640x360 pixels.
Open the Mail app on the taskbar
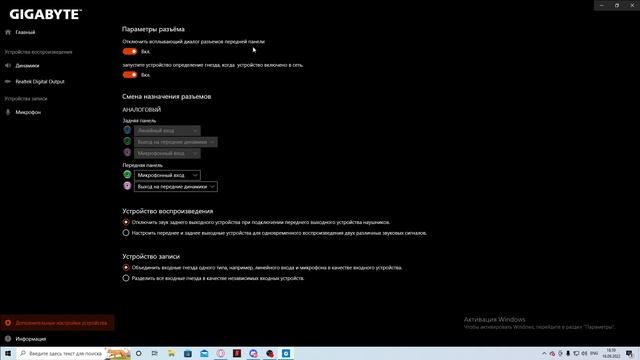point(204,353)
